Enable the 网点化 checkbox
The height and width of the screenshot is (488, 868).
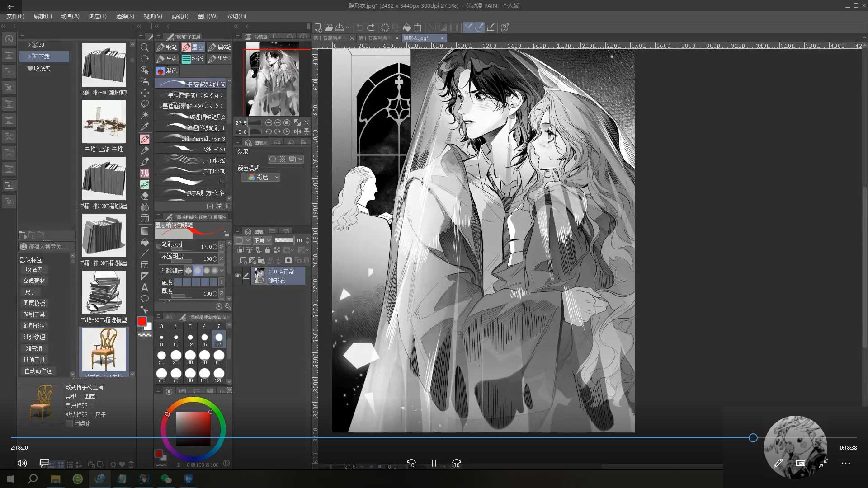[69, 423]
